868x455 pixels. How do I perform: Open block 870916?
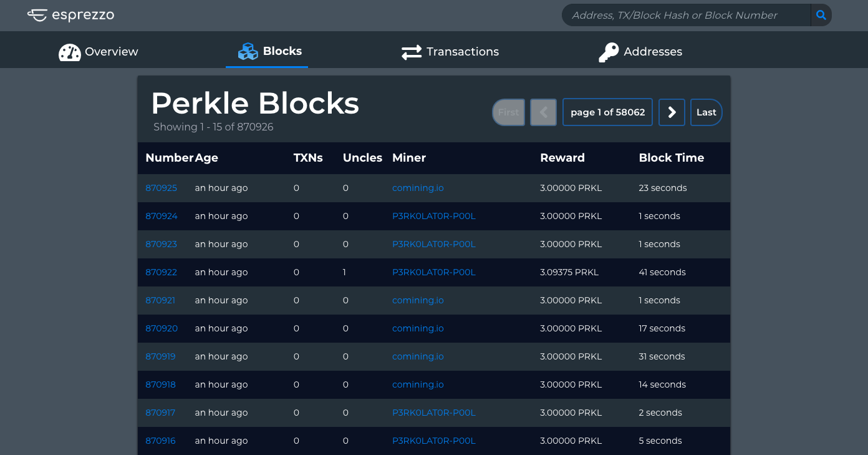click(160, 441)
